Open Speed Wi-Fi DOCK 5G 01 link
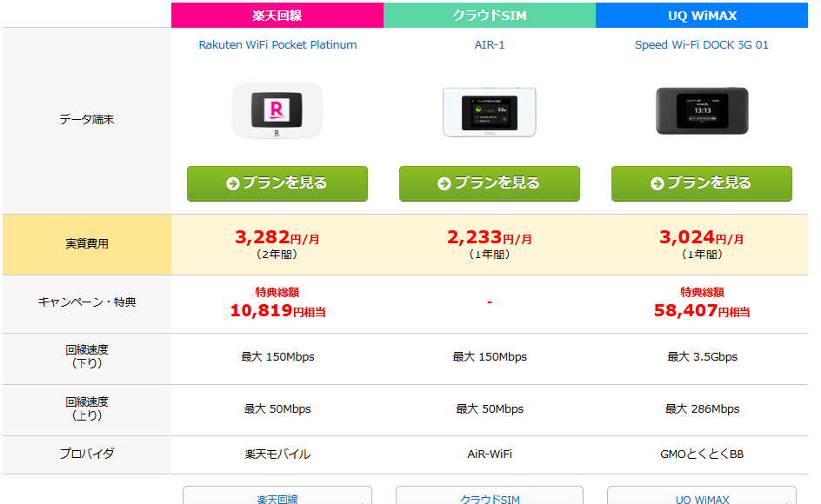 tap(702, 45)
